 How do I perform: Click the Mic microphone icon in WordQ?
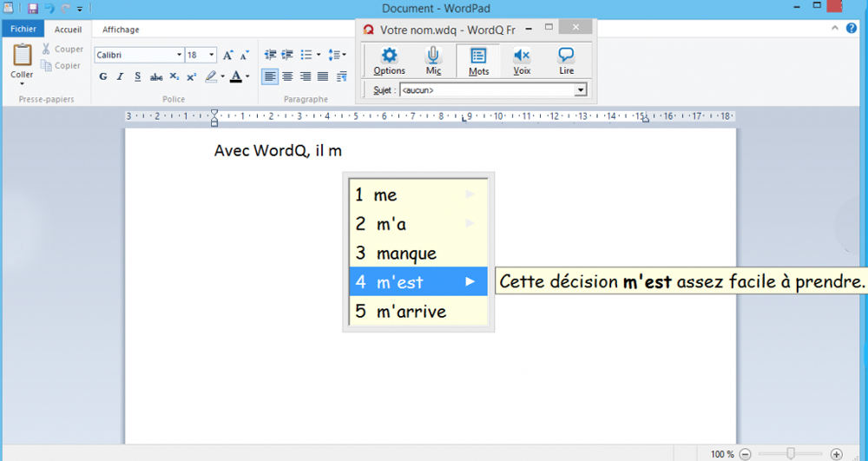click(433, 60)
